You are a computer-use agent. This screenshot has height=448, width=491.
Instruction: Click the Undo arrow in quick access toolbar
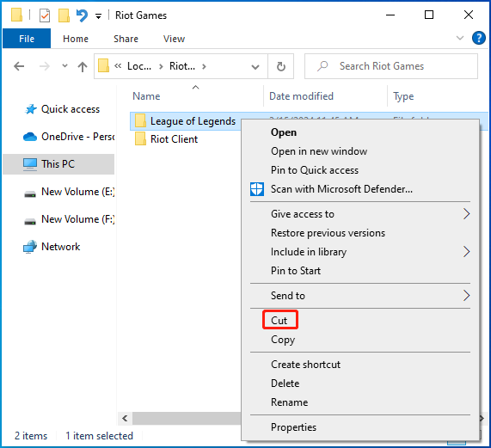(x=82, y=15)
